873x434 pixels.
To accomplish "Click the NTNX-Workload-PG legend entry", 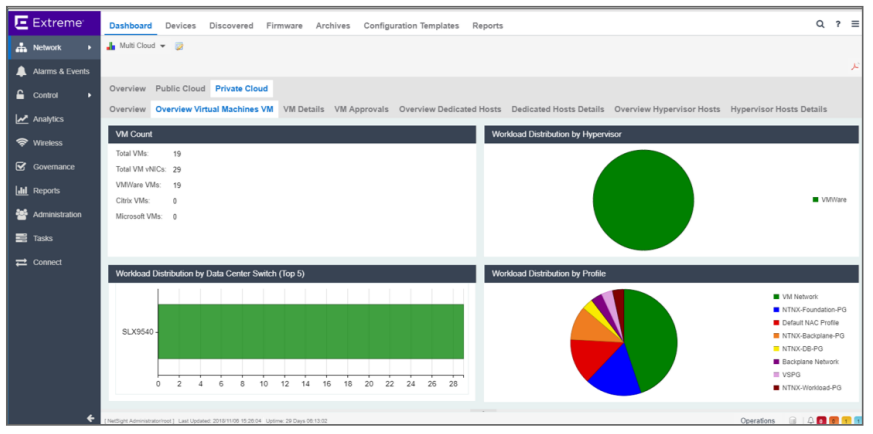I will point(807,387).
